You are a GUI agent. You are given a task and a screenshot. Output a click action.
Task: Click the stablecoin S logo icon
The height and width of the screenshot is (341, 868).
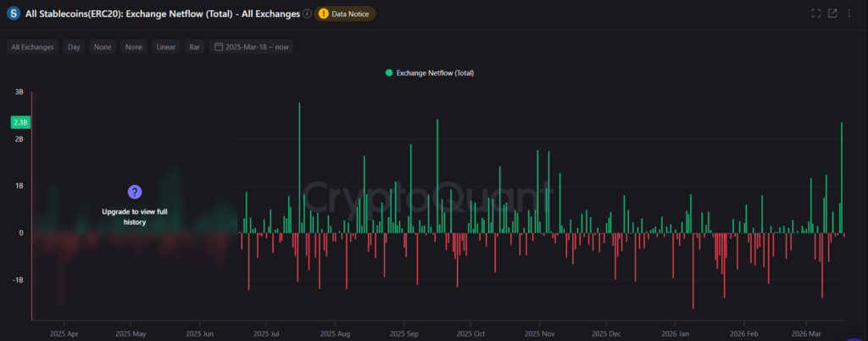14,14
